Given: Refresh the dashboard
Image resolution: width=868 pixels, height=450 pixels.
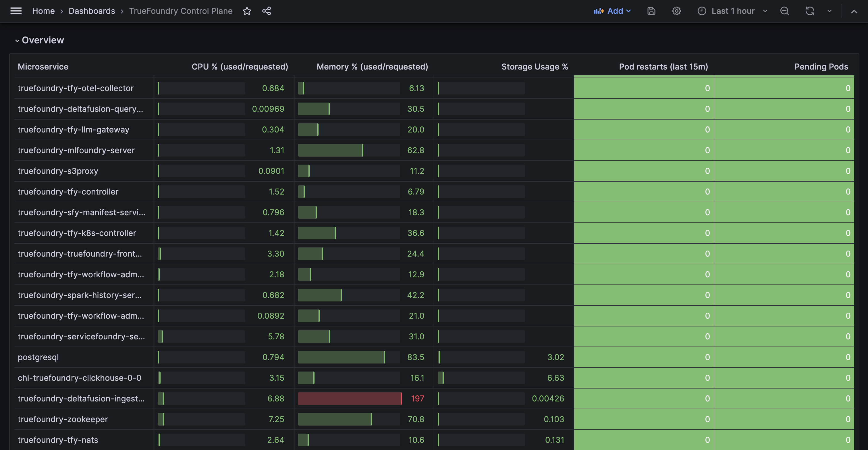Looking at the screenshot, I should pyautogui.click(x=810, y=11).
